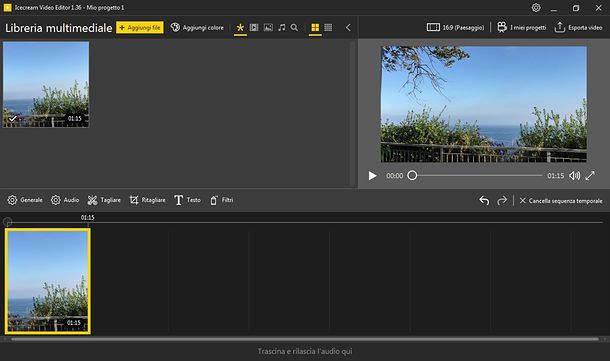Click the 00:00 current time label

click(394, 176)
